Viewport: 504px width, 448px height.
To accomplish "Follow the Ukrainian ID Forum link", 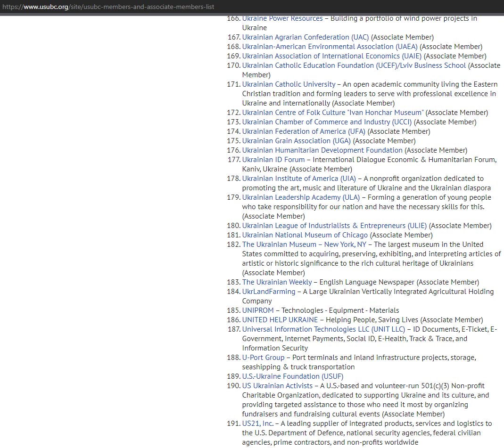I will (273, 160).
